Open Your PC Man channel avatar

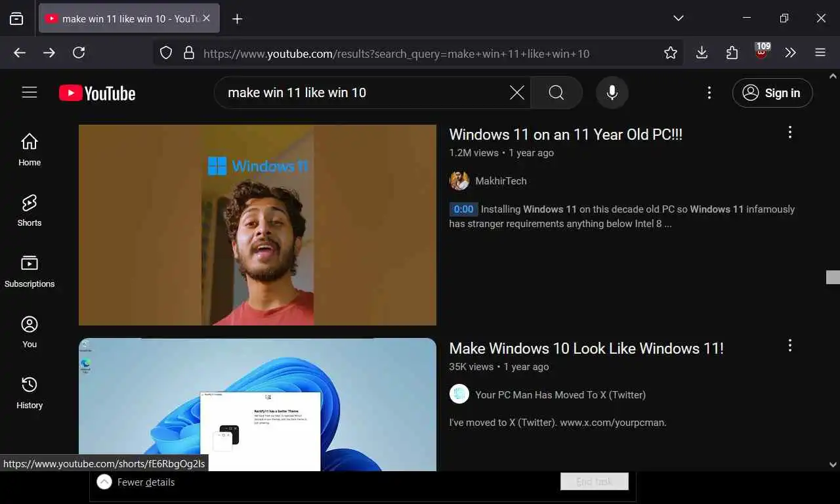coord(459,394)
